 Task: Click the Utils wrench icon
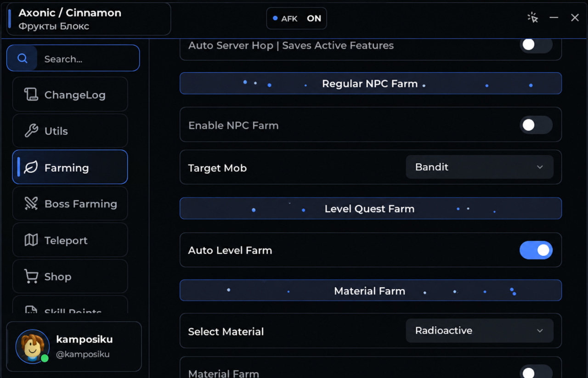coord(31,131)
